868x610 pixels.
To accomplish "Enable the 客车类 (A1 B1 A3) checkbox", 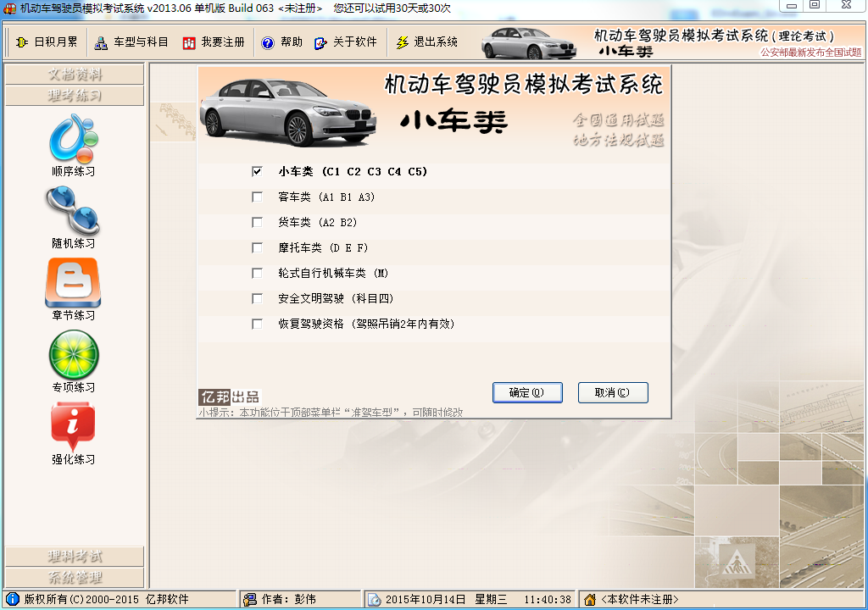I will click(x=258, y=197).
